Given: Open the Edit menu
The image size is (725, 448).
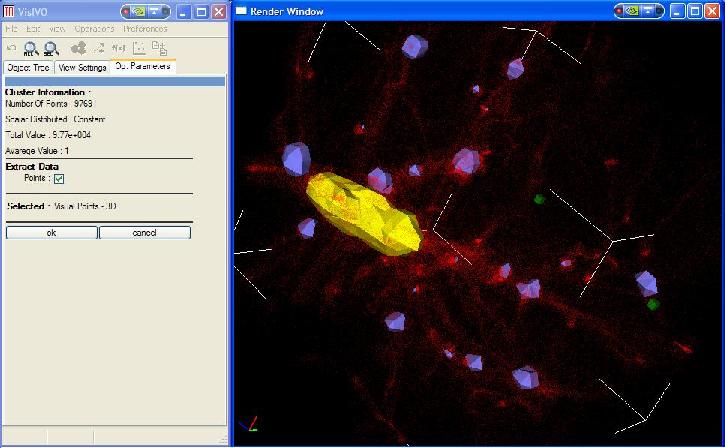Looking at the screenshot, I should pyautogui.click(x=33, y=29).
